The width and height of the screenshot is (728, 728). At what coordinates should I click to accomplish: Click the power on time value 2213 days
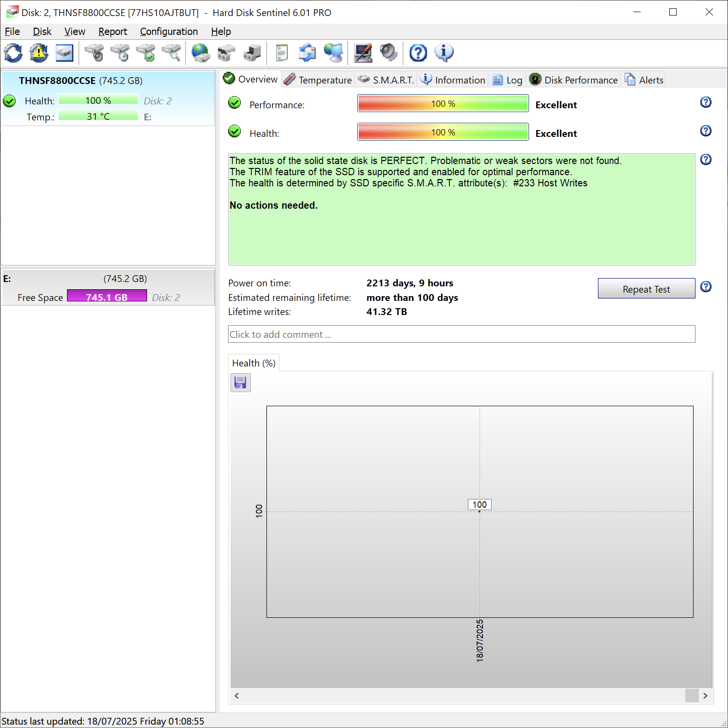tap(410, 283)
